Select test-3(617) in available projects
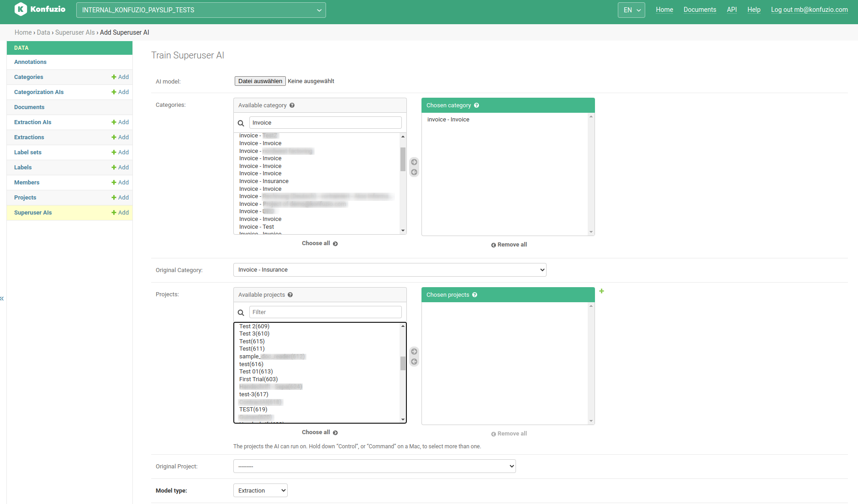The image size is (858, 504). (x=254, y=394)
